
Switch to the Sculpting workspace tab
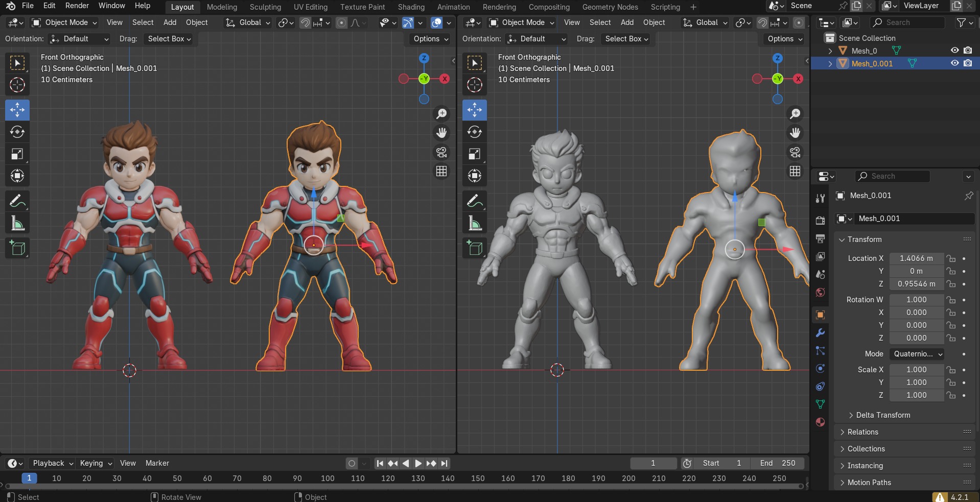tap(265, 7)
